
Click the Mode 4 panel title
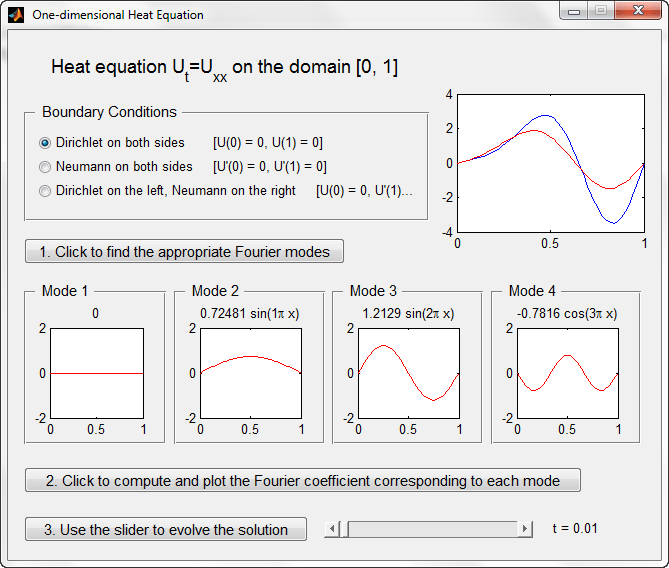532,291
